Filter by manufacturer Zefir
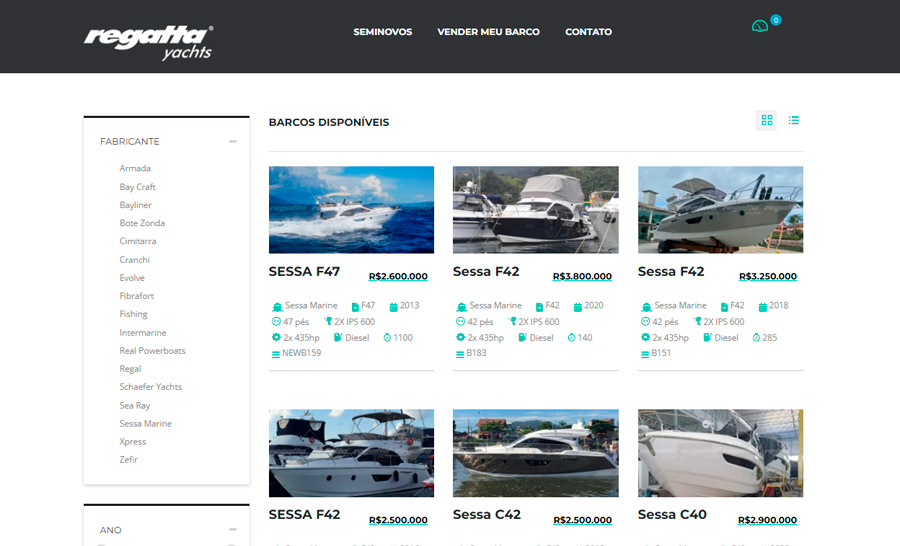 point(129,459)
